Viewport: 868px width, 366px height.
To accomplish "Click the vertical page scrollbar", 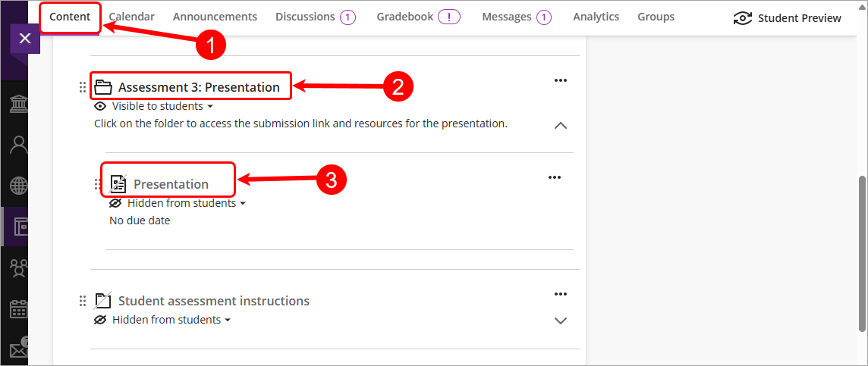I will click(862, 253).
